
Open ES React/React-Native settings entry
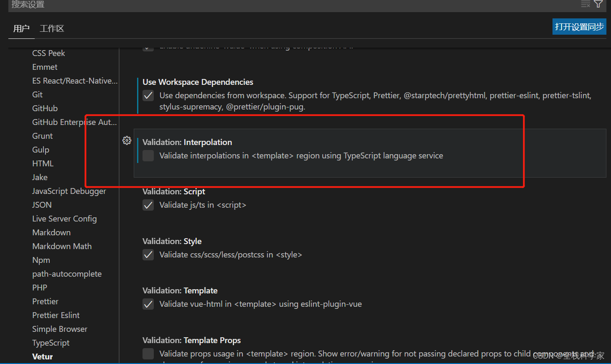point(75,81)
